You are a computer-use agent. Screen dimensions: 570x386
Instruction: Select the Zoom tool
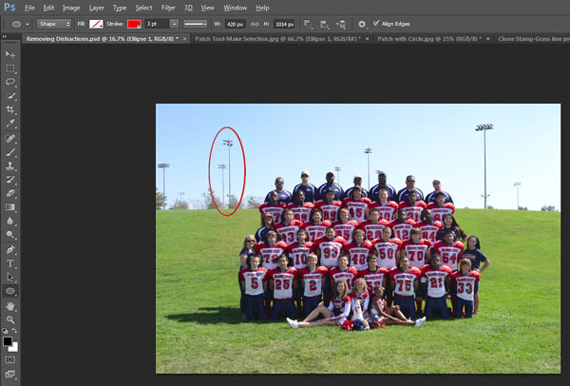(10, 319)
